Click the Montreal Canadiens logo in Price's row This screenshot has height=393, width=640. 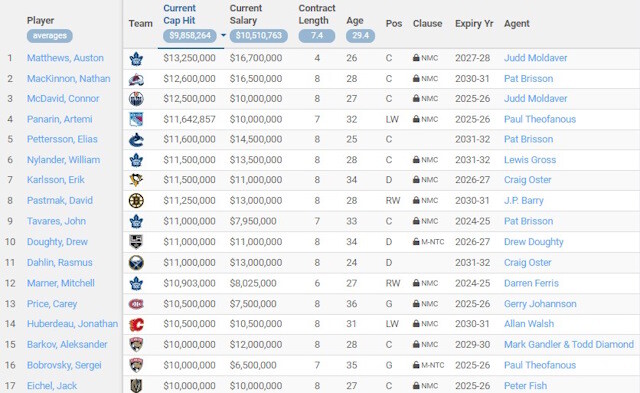coord(136,304)
